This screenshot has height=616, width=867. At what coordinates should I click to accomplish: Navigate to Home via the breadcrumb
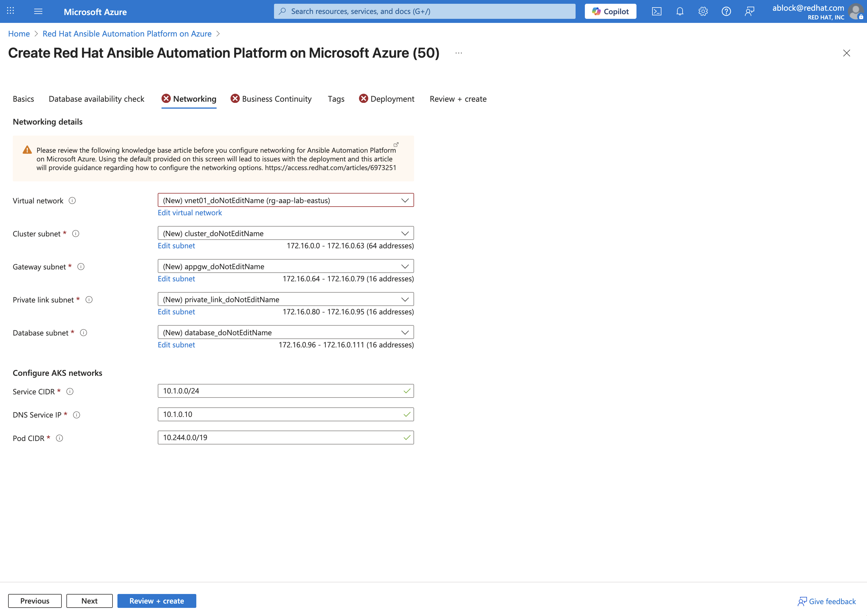pyautogui.click(x=19, y=33)
